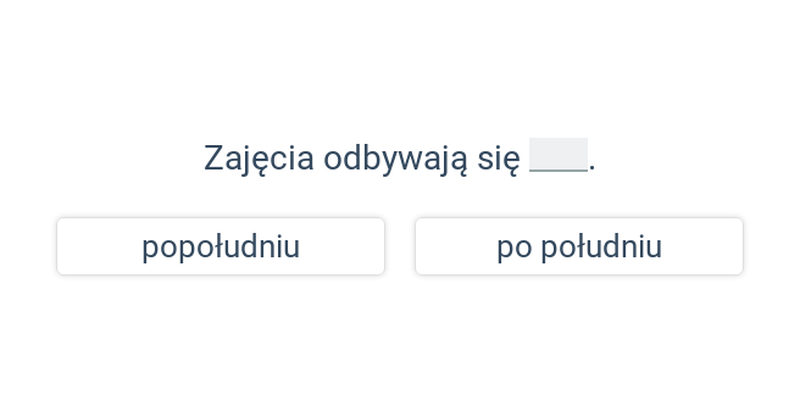Viewport: 800px width, 400px height.
Task: Fill the gap using the "popołudniu" button
Action: point(220,246)
